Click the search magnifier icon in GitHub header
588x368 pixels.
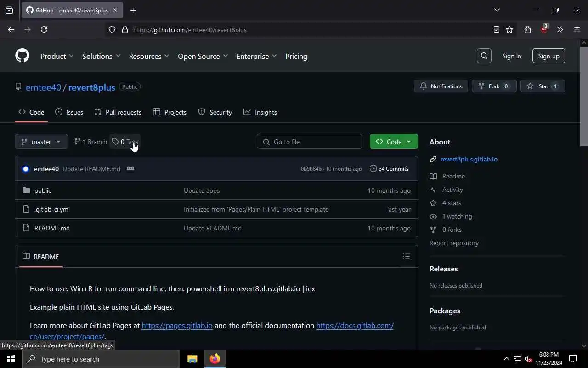[484, 56]
